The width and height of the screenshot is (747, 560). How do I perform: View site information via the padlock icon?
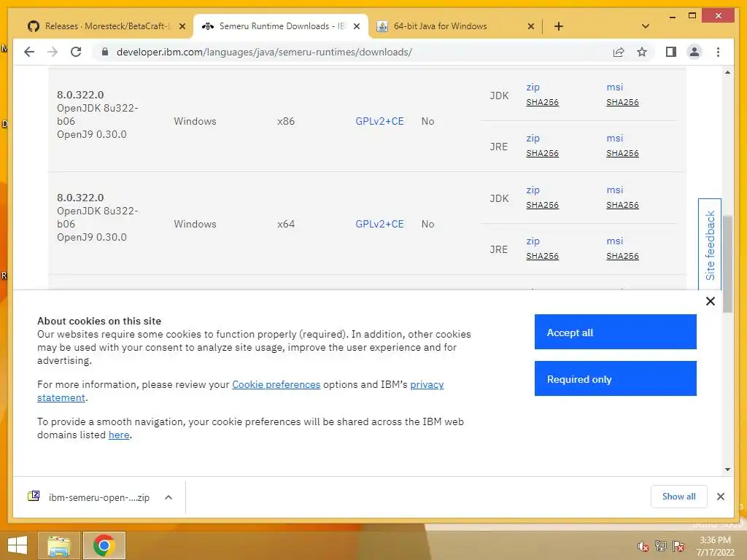[105, 52]
